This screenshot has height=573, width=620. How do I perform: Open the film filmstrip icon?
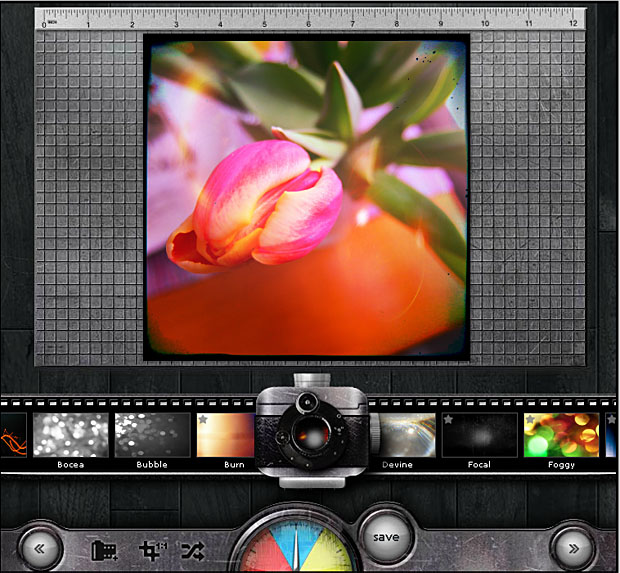[103, 549]
